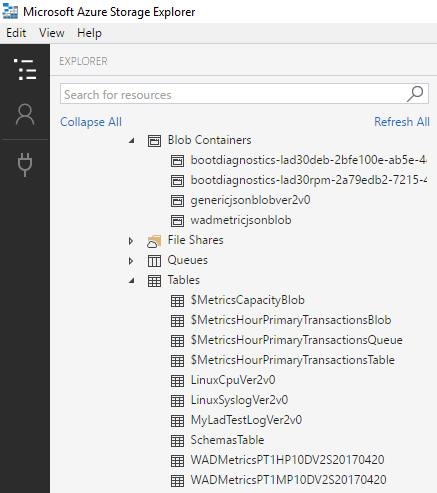Click the $MetricsHourPrimaryTransactionsQueue table icon
The width and height of the screenshot is (437, 493).
click(177, 341)
